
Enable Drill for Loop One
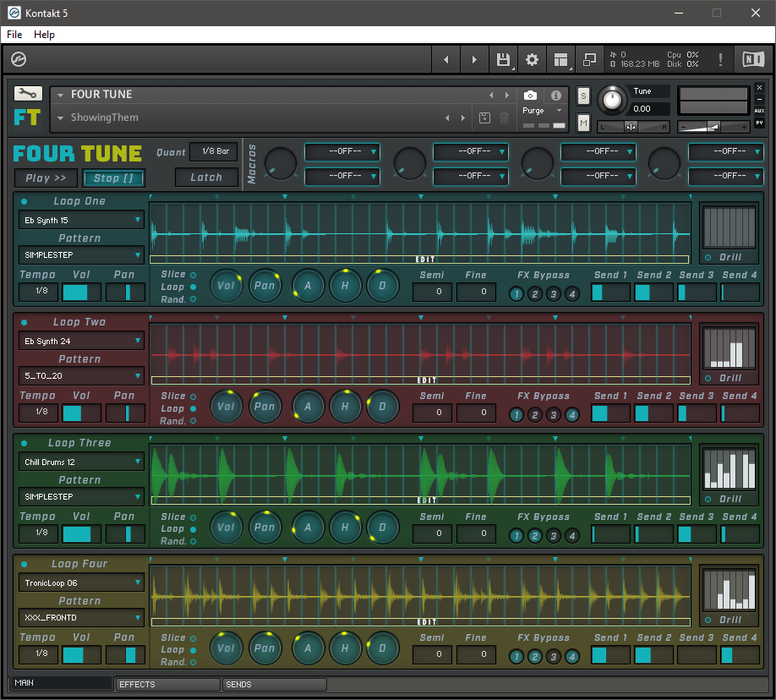pos(708,257)
